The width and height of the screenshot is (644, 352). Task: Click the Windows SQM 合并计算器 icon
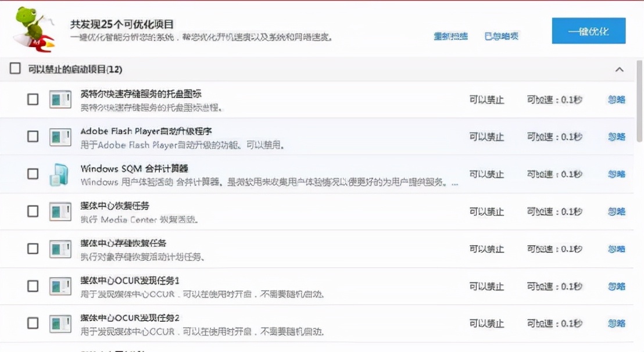[59, 173]
